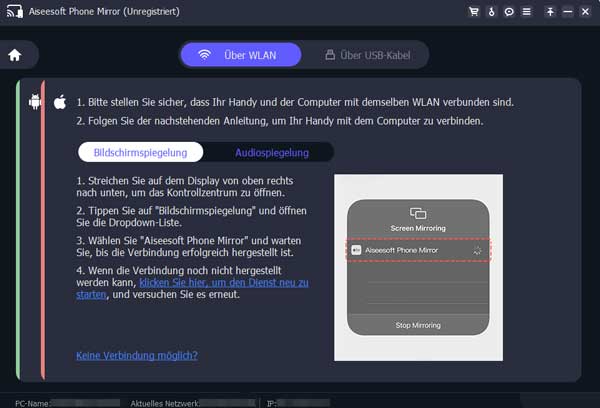This screenshot has width=600, height=408.
Task: Open the feedback chat bubble icon
Action: coord(508,12)
